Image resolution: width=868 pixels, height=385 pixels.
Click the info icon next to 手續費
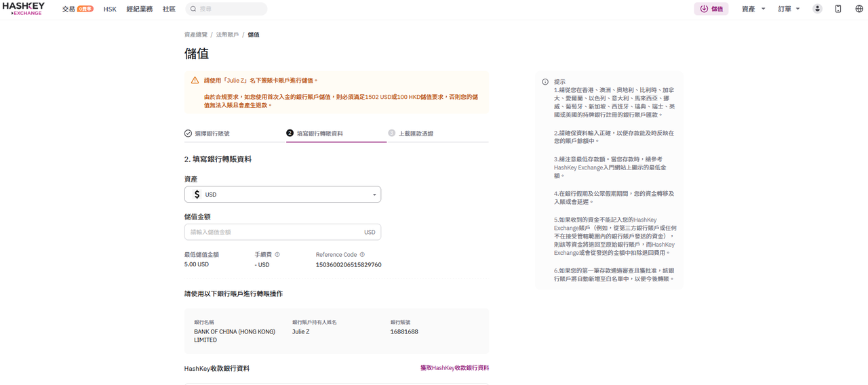click(277, 255)
